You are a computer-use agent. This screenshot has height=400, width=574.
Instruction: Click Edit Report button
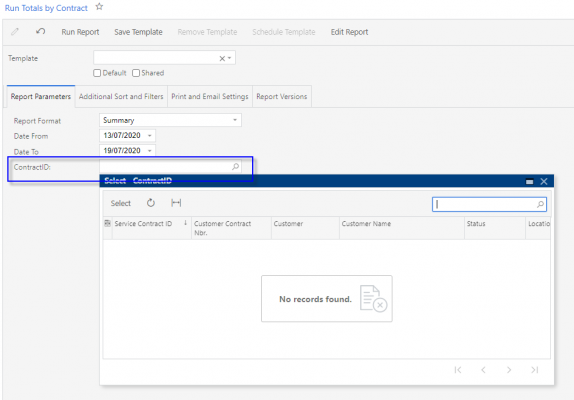(x=350, y=32)
